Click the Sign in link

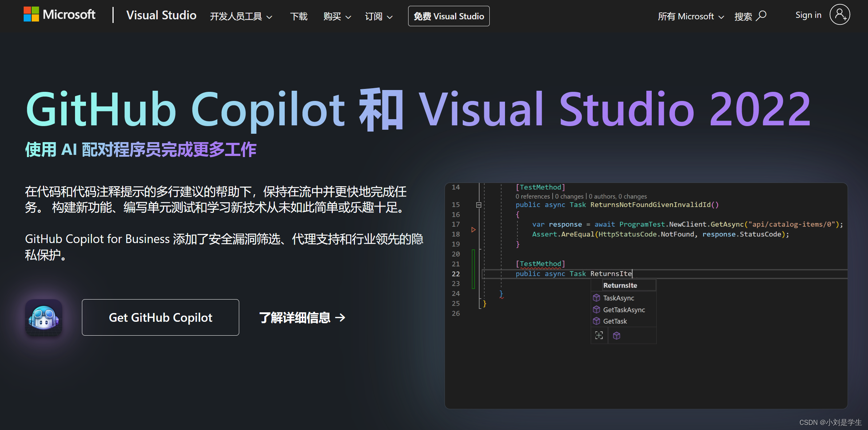pyautogui.click(x=808, y=15)
